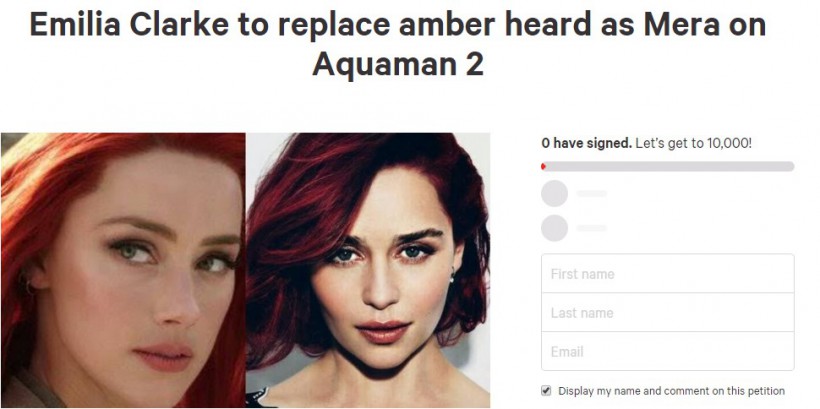
Task: Select the placeholder name line beside first avatar
Action: click(591, 194)
